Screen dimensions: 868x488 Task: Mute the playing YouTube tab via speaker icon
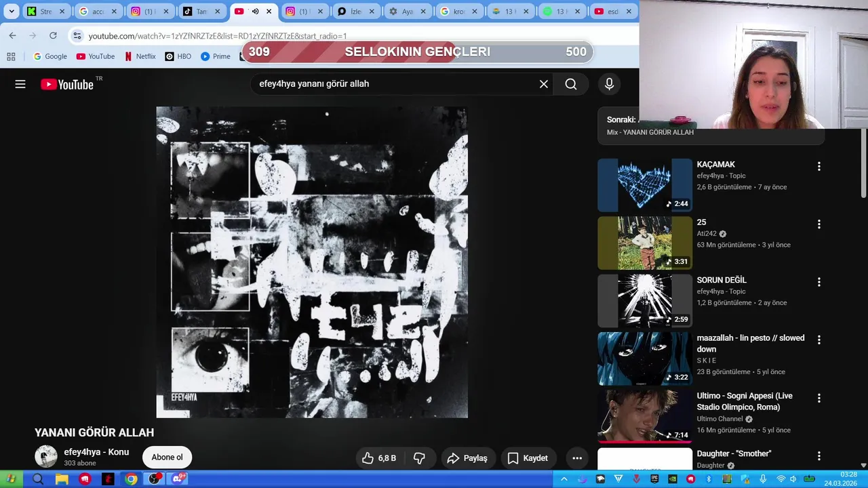point(255,12)
